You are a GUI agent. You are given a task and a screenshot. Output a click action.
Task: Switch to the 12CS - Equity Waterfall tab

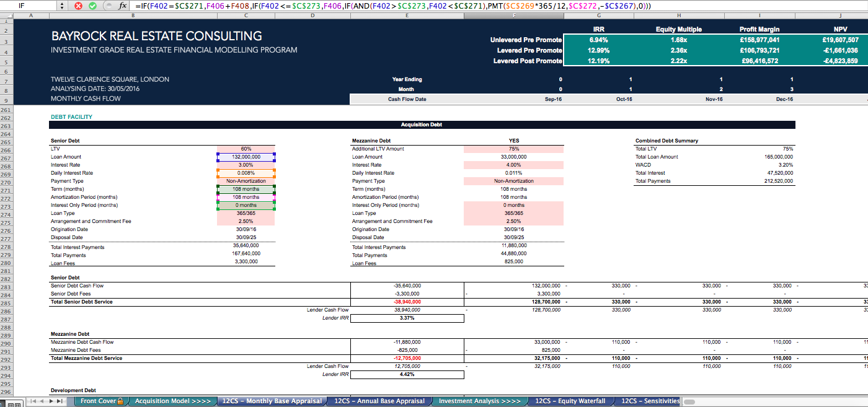(570, 401)
